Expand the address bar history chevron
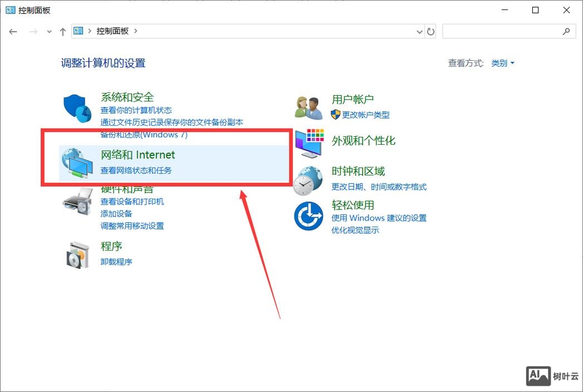 pos(420,31)
